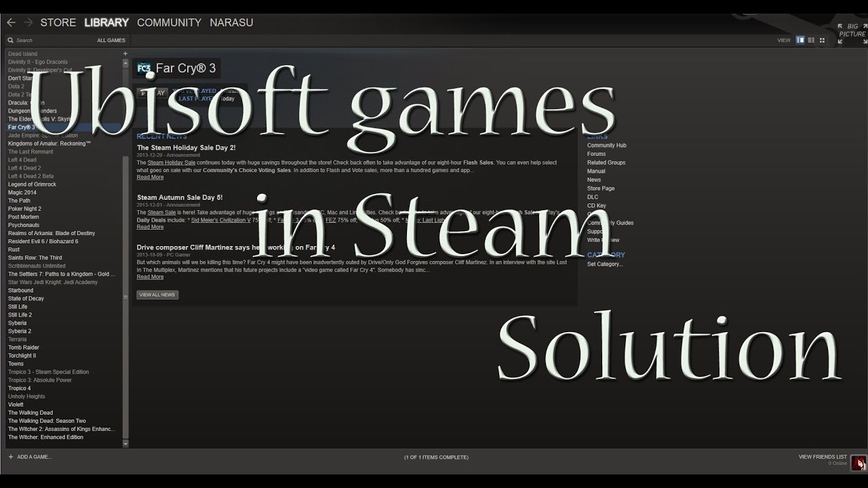Read more on Steam Autumn Sale Day 5
This screenshot has width=868, height=488.
tap(150, 227)
